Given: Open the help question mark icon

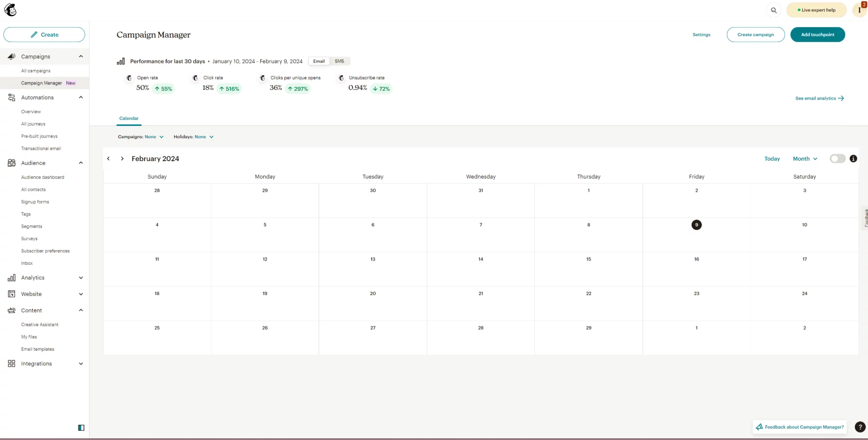Looking at the screenshot, I should point(859,427).
